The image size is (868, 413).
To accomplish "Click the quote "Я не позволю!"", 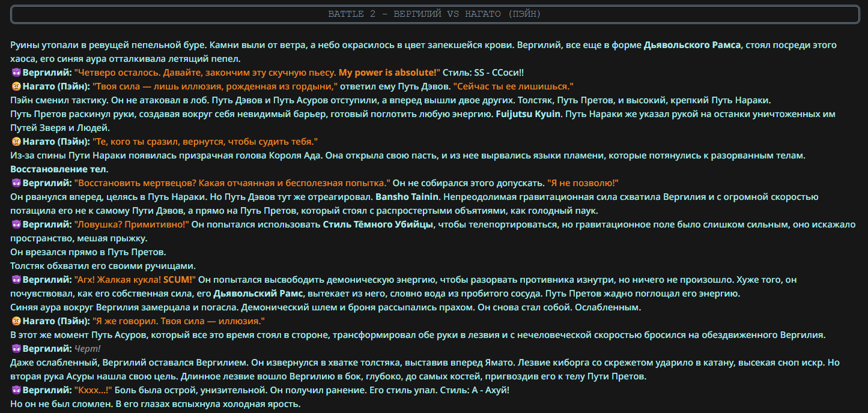I will tap(582, 183).
